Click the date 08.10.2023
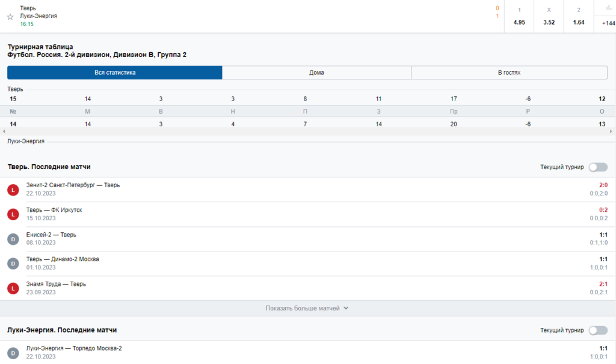This screenshot has width=616, height=364. [x=41, y=242]
